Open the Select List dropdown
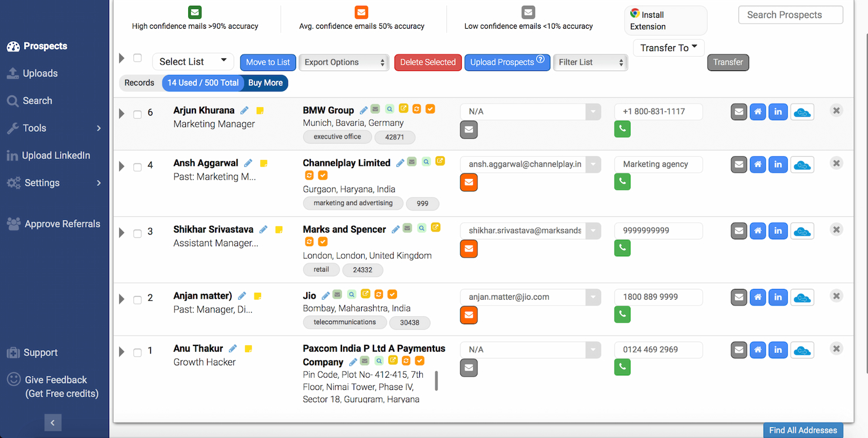This screenshot has width=868, height=438. pos(193,61)
